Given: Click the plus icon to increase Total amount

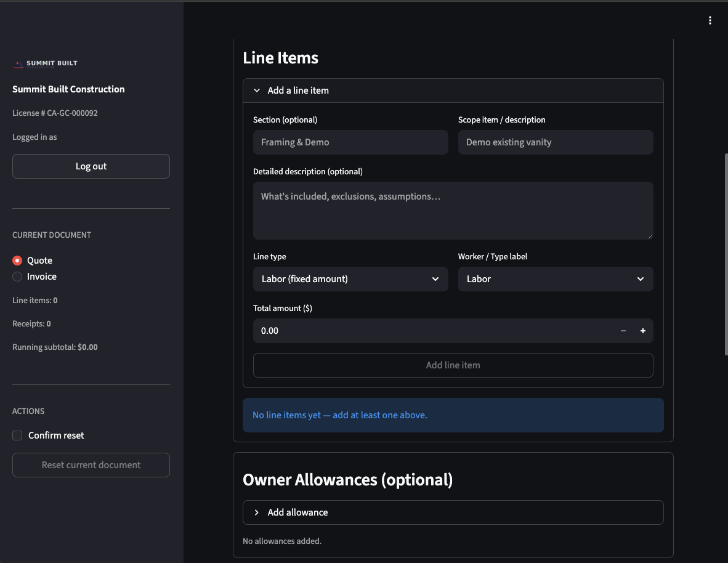Looking at the screenshot, I should tap(642, 331).
